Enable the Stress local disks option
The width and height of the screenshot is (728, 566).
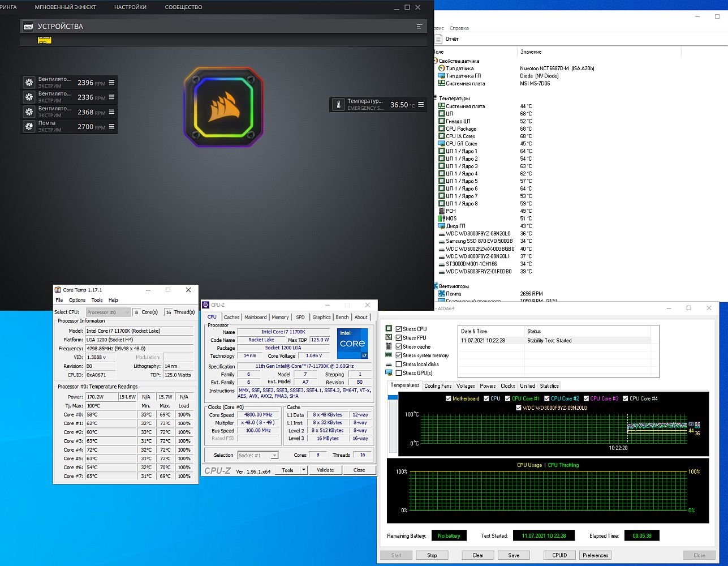point(399,365)
